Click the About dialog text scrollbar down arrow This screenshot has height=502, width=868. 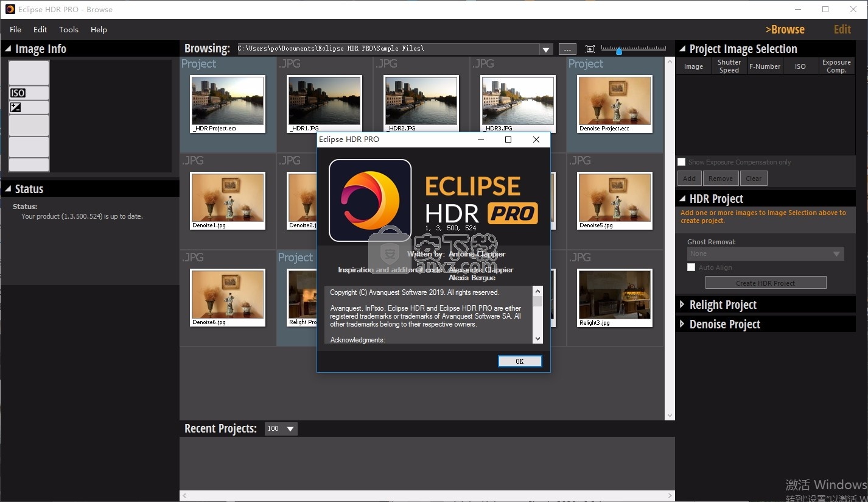(537, 339)
